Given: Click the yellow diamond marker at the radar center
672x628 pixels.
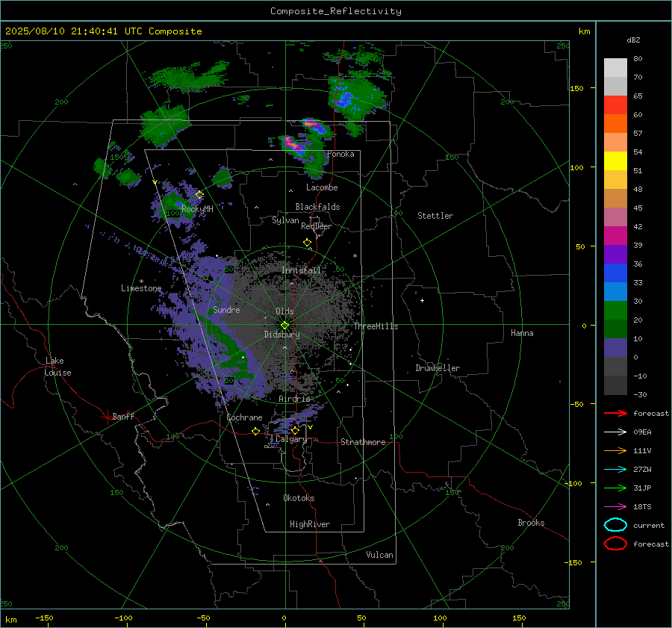Looking at the screenshot, I should [x=284, y=326].
